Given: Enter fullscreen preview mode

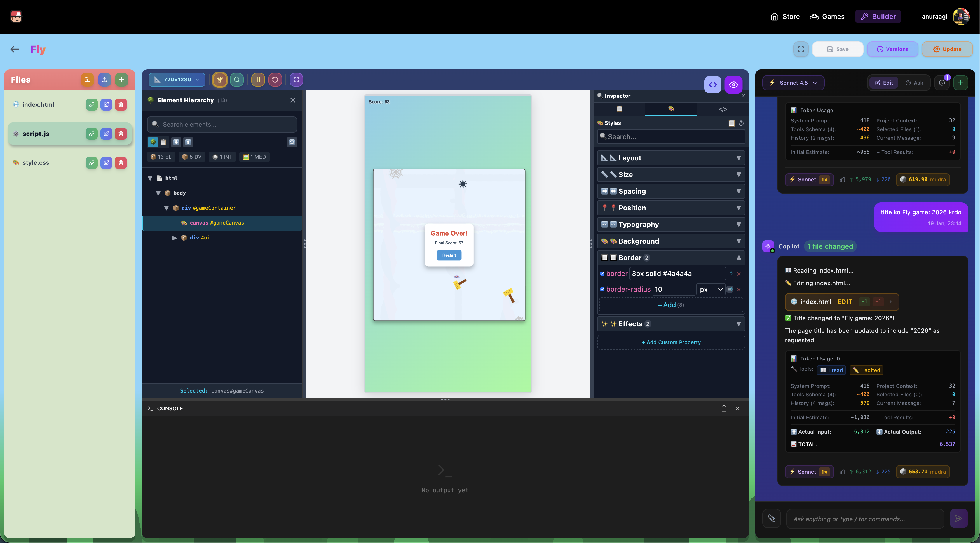Looking at the screenshot, I should coord(296,80).
